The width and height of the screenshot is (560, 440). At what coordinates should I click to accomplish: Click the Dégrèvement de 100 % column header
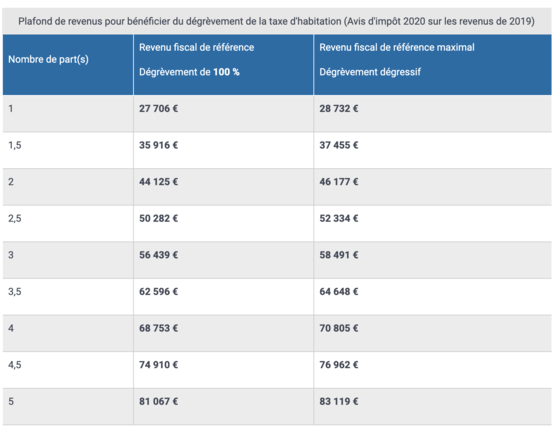point(224,65)
